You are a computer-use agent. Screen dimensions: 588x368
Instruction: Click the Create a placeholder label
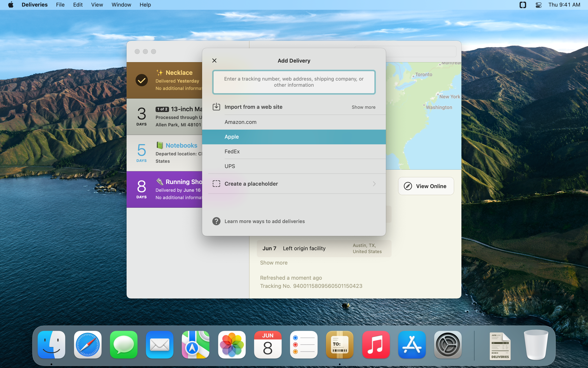point(251,184)
